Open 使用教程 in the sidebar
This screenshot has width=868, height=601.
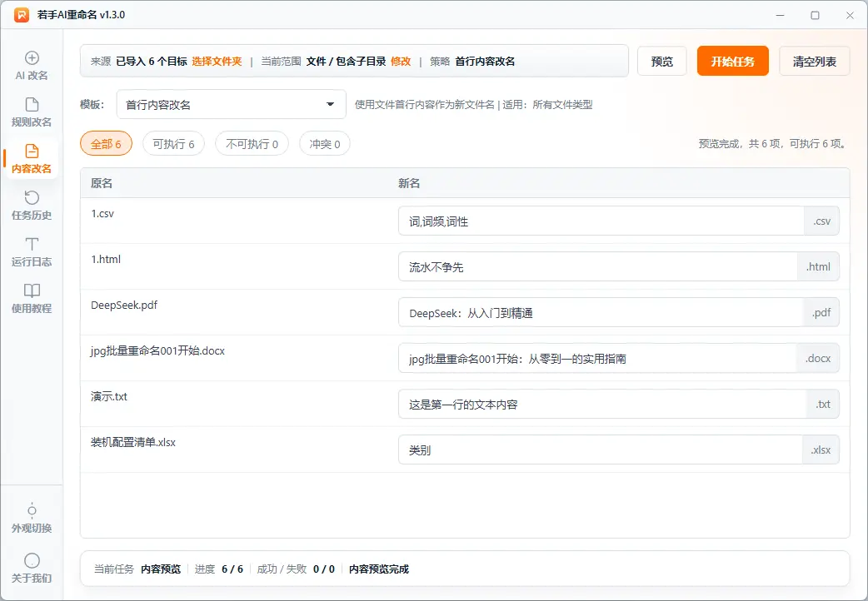pyautogui.click(x=32, y=299)
